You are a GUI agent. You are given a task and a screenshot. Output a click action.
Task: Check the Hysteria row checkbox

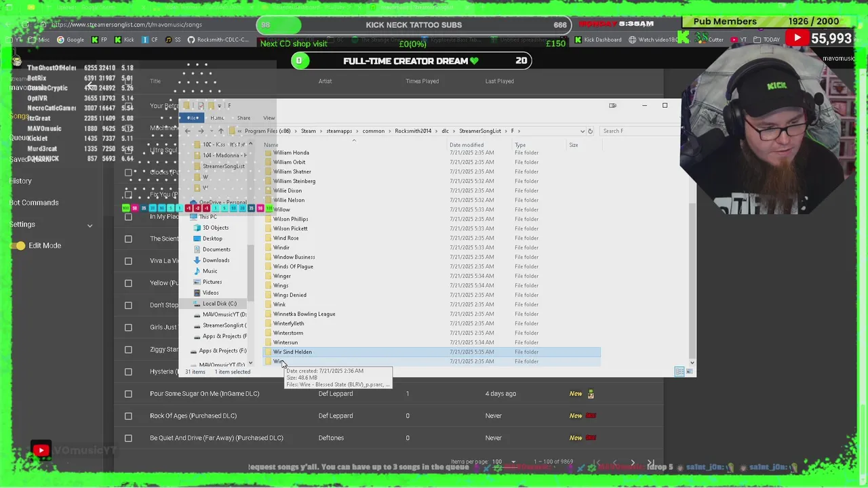coord(128,371)
